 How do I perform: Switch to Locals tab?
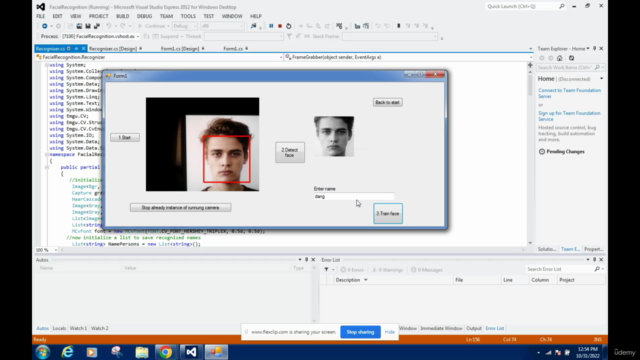click(59, 328)
